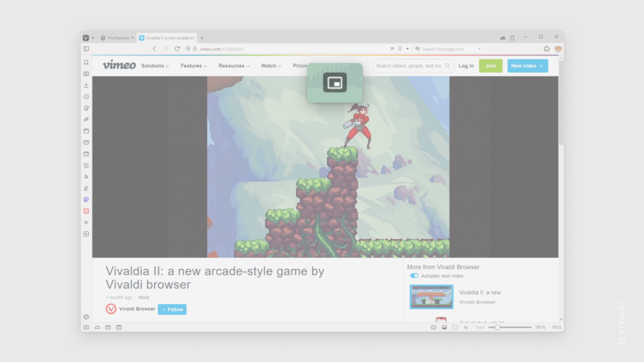Open the History panel icon
Screen dimensions: 644x362
pyautogui.click(x=86, y=97)
